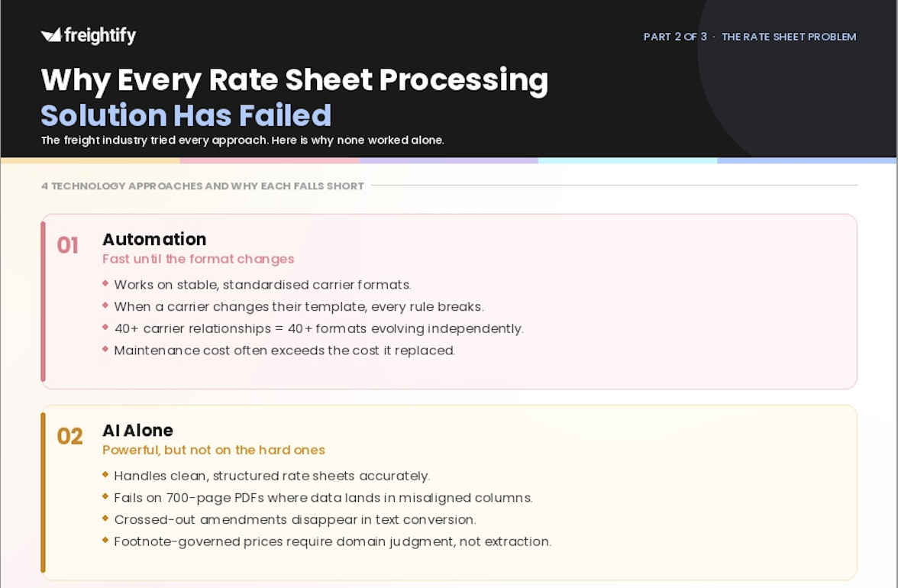Click the diamond bullet before 'Maintenance cost often'
Screen dimensions: 898x588
pos(105,349)
